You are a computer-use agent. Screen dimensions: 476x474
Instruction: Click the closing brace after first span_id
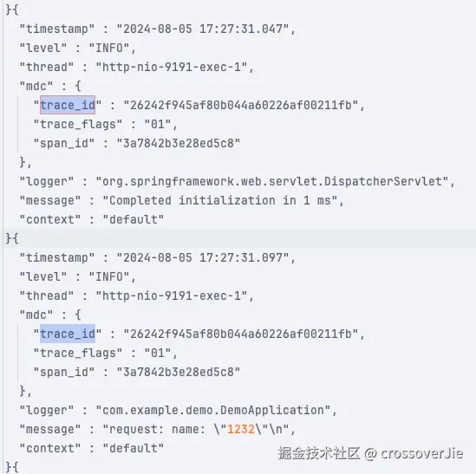pyautogui.click(x=23, y=162)
